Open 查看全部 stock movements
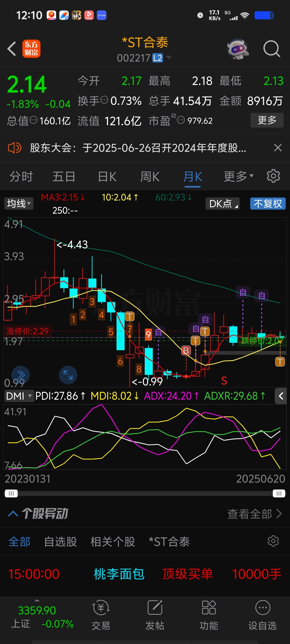Viewport: 290px width, 644px height. click(255, 514)
